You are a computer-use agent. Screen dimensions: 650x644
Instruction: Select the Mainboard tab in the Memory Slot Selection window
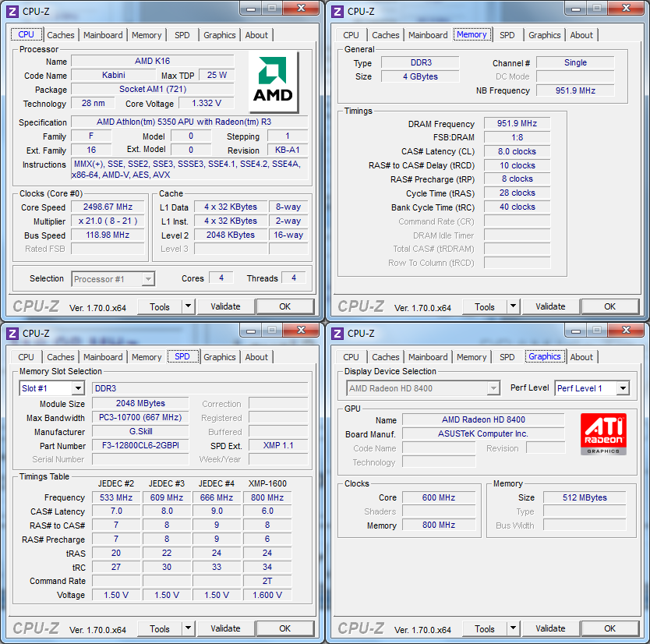(x=103, y=357)
